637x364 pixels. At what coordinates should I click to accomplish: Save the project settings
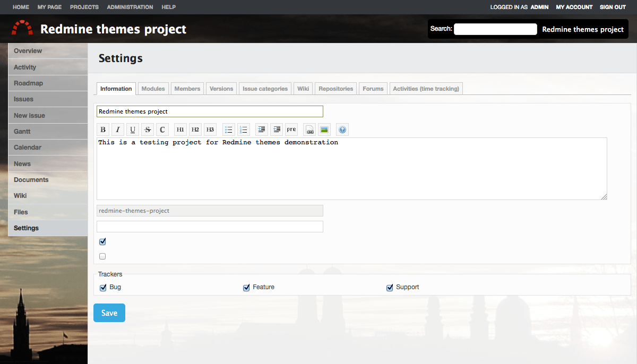click(109, 313)
